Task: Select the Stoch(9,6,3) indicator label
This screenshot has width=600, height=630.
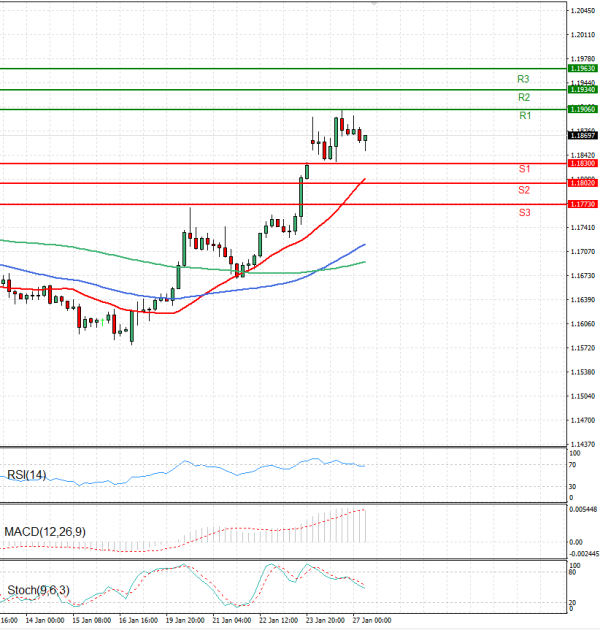Action: pyautogui.click(x=35, y=590)
